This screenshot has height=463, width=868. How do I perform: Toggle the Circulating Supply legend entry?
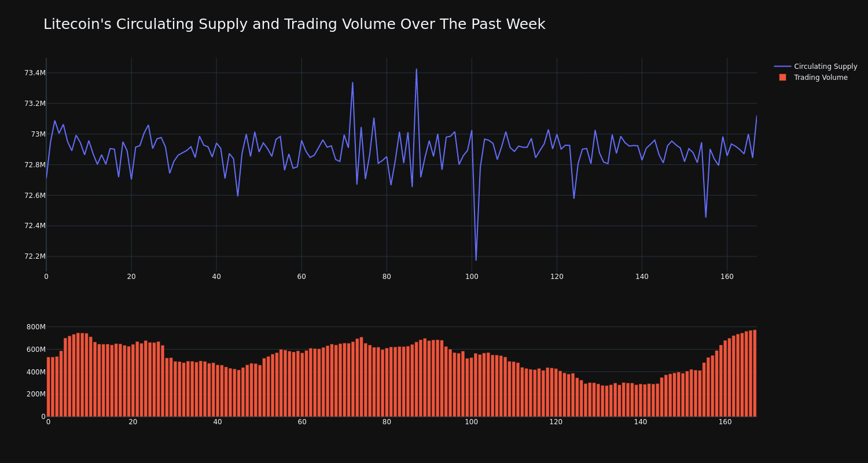816,67
